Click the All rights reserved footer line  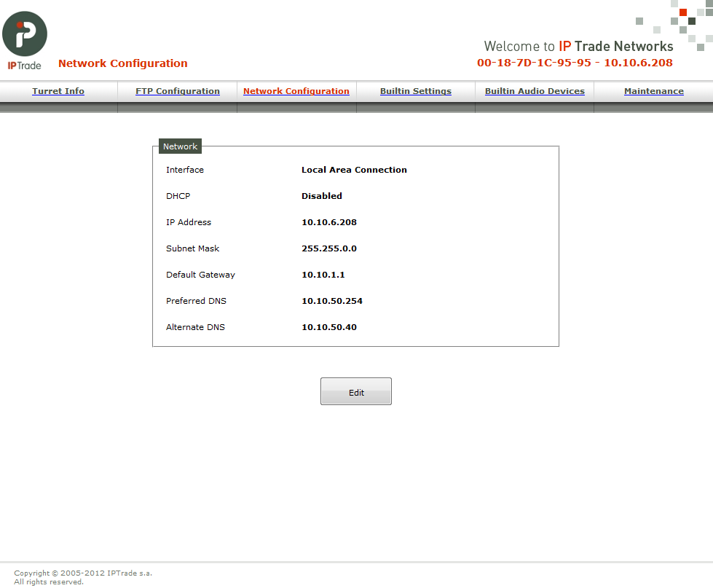[49, 582]
